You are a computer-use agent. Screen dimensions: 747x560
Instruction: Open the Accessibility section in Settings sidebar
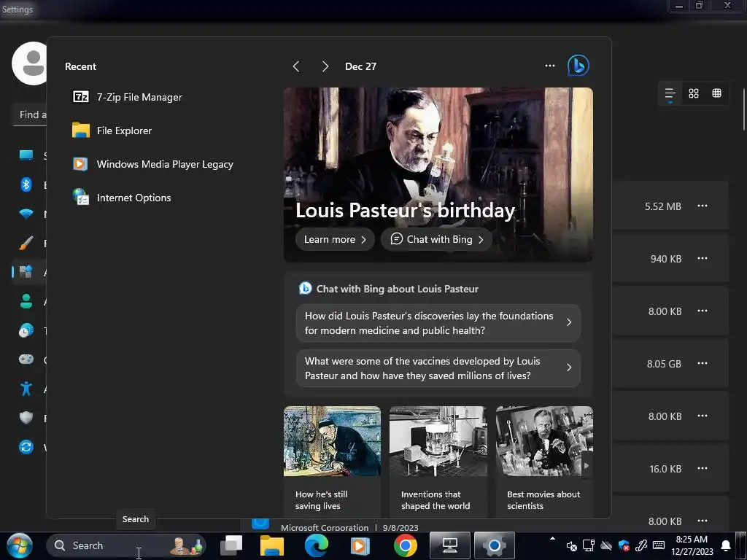(26, 389)
